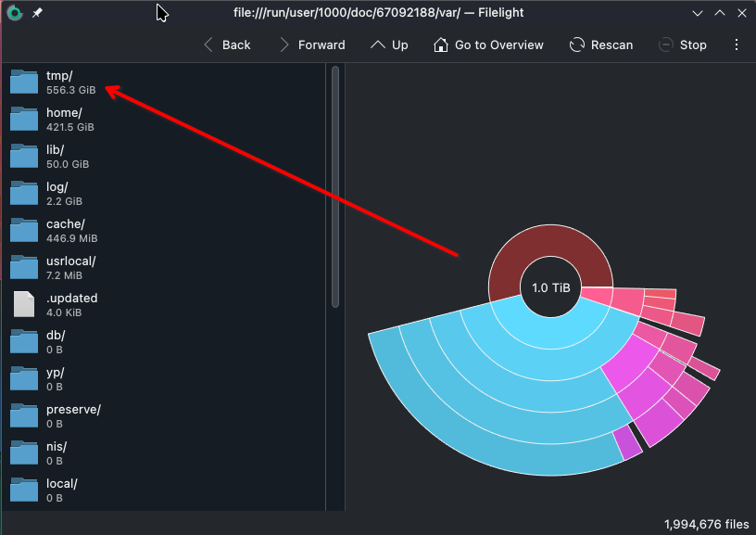Click the Filelight app icon in title bar

[15, 13]
